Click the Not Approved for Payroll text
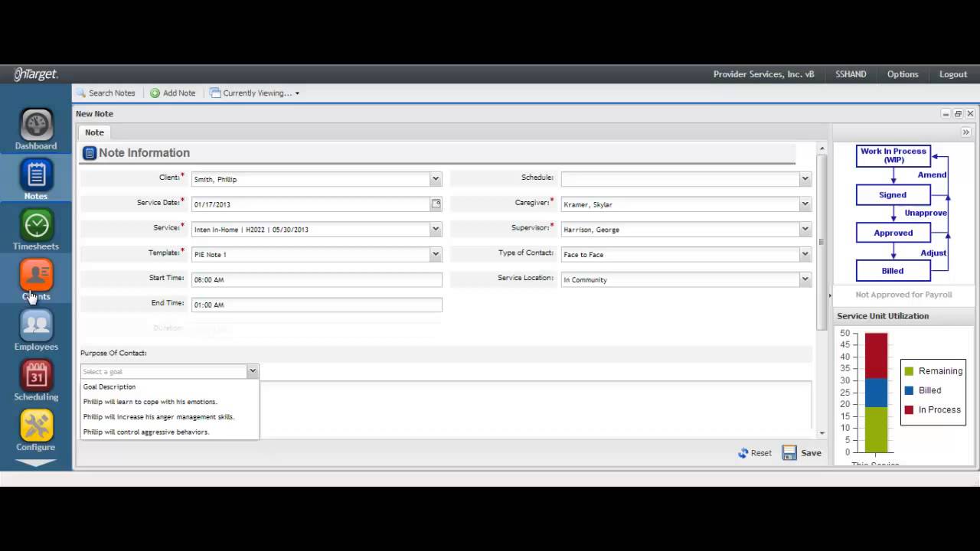Screen dimensions: 980x551 [903, 295]
